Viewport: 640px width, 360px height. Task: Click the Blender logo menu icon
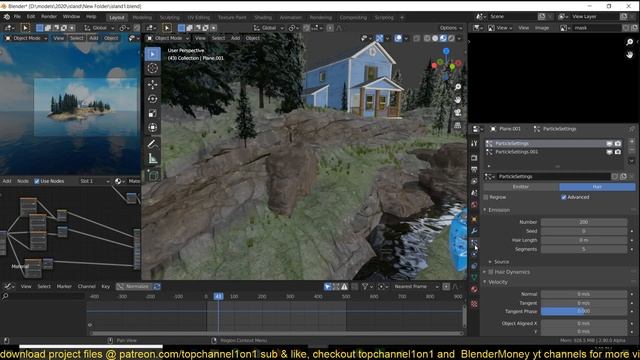pos(7,17)
